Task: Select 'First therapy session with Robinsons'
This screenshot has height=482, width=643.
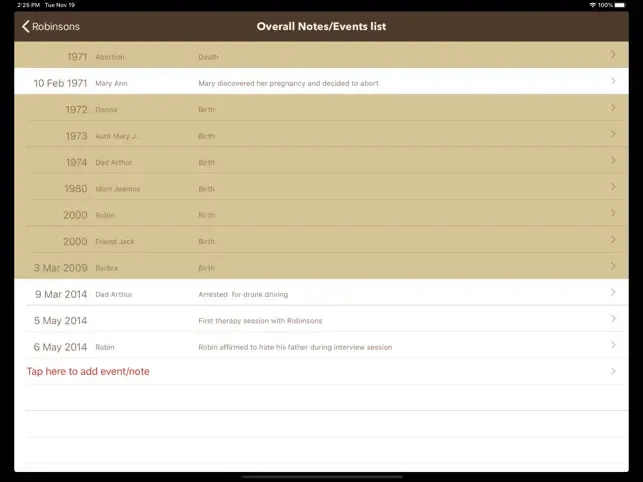Action: click(x=260, y=321)
